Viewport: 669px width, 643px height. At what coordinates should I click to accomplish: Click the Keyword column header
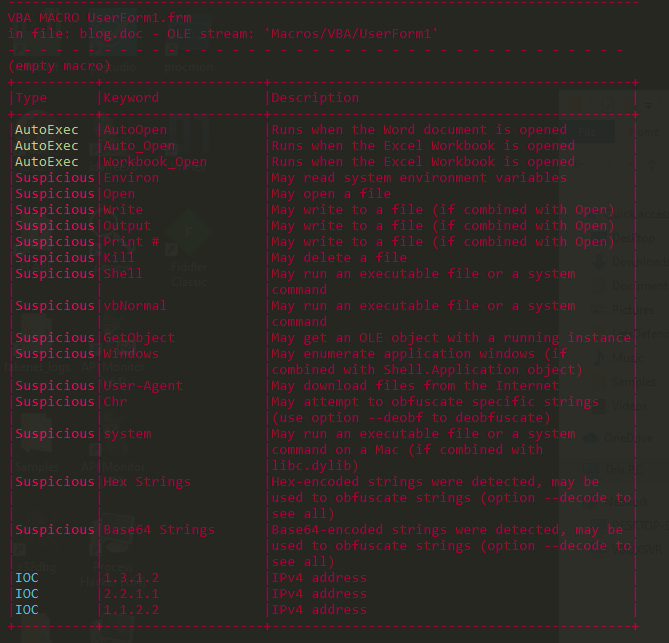[x=131, y=98]
